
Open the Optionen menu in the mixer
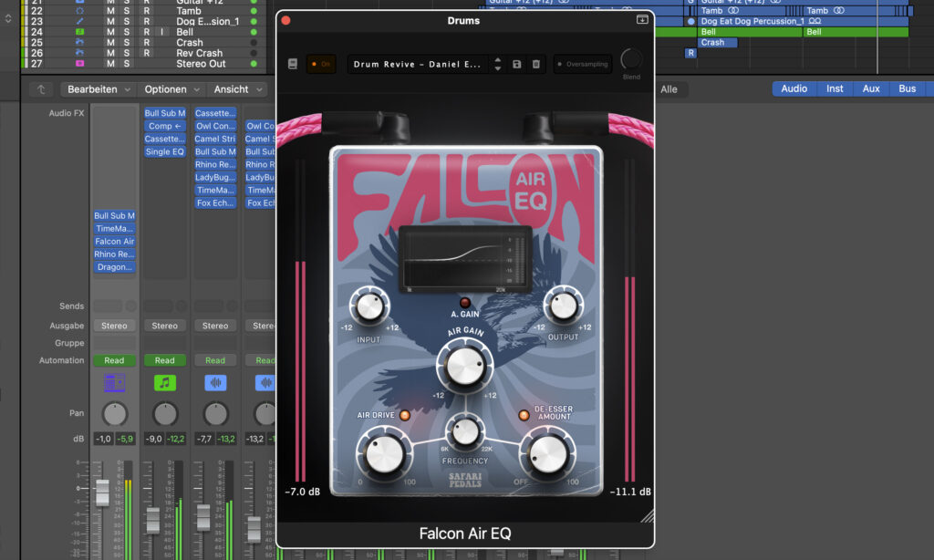tap(171, 89)
